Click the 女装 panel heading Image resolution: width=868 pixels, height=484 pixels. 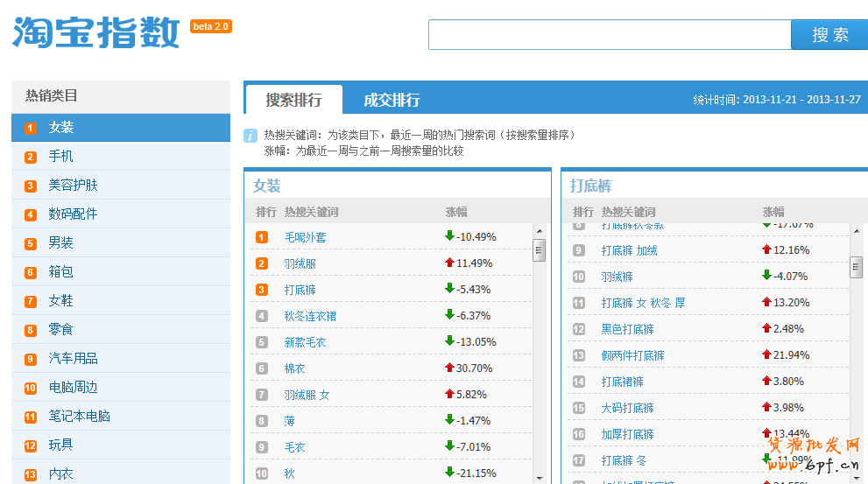point(267,186)
